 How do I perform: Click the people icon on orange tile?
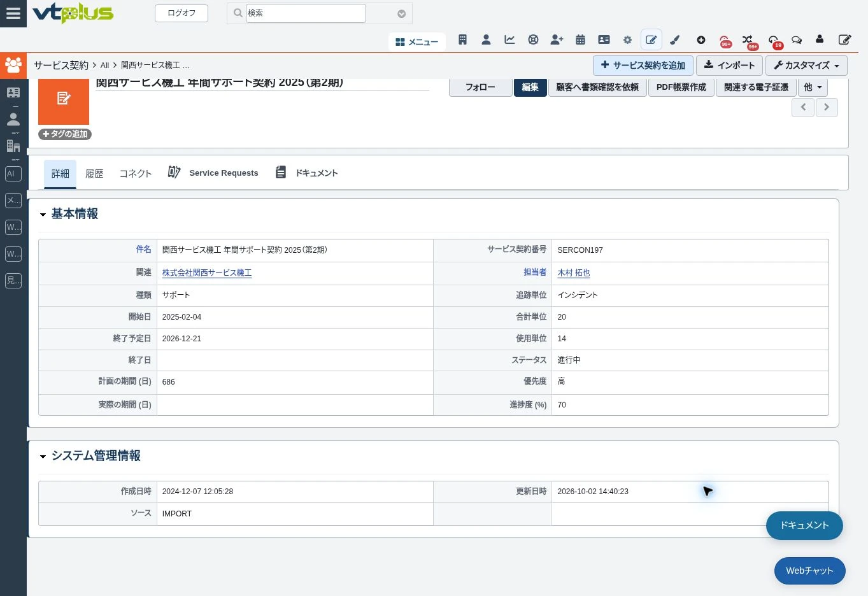coord(13,65)
